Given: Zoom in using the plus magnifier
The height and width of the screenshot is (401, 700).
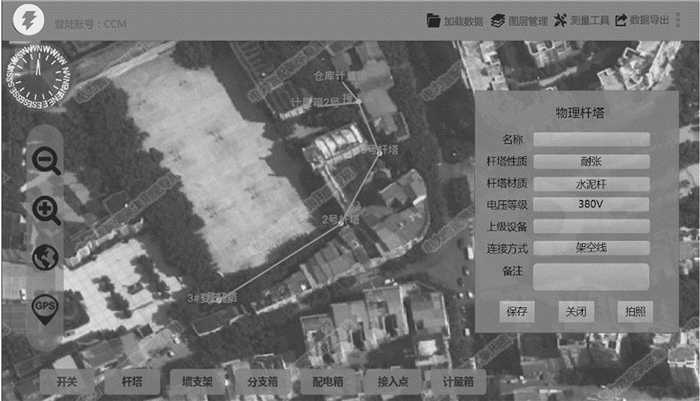Looking at the screenshot, I should point(46,209).
